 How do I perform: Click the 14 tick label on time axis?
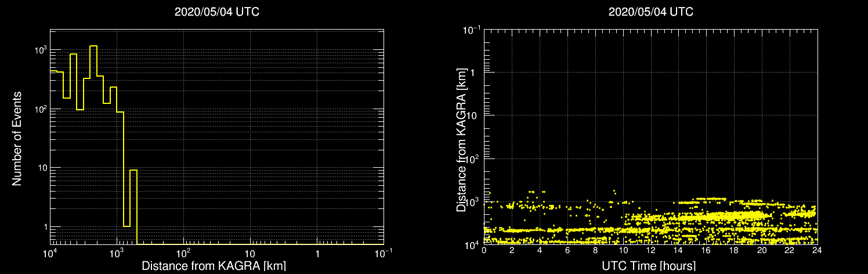(678, 251)
